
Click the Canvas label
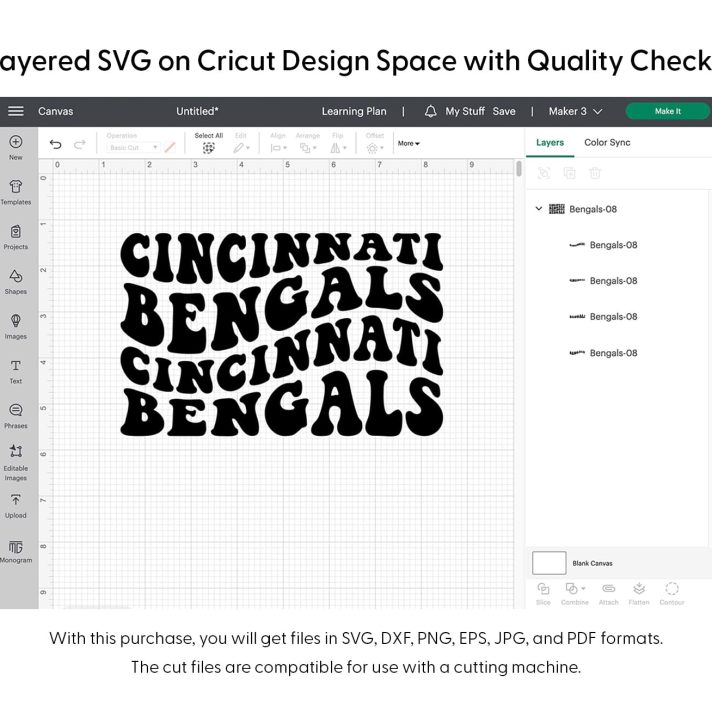(56, 111)
